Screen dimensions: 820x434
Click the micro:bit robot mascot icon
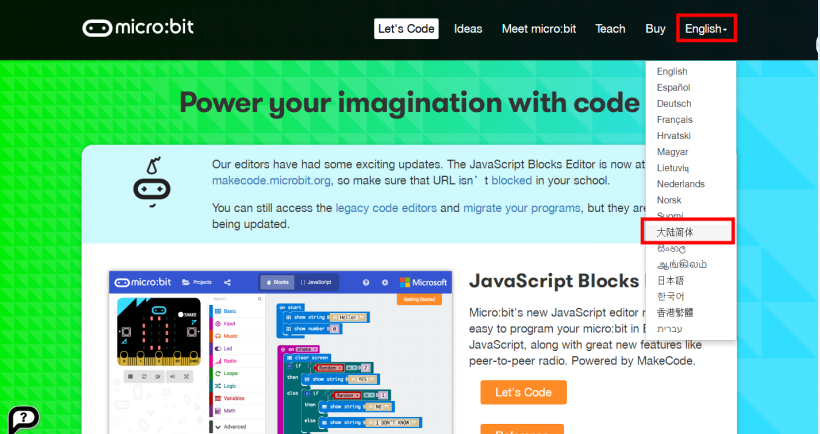click(152, 182)
